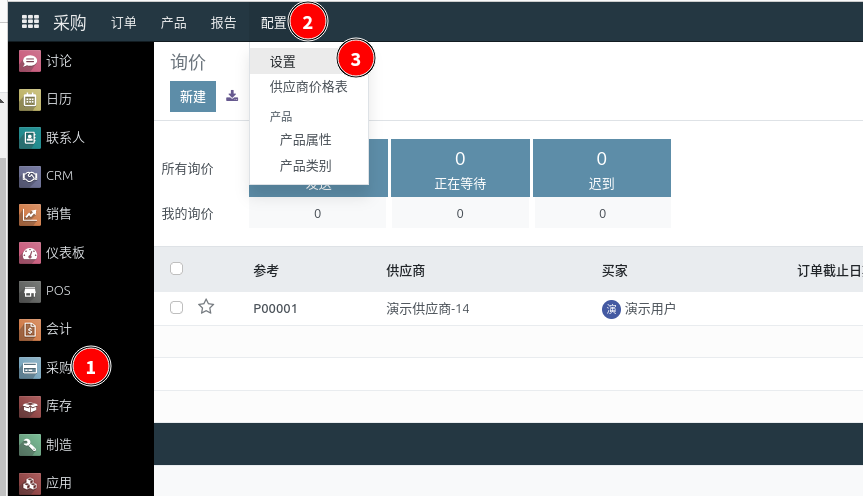Open the P00001 reference cell
The height and width of the screenshot is (496, 863).
(x=275, y=309)
